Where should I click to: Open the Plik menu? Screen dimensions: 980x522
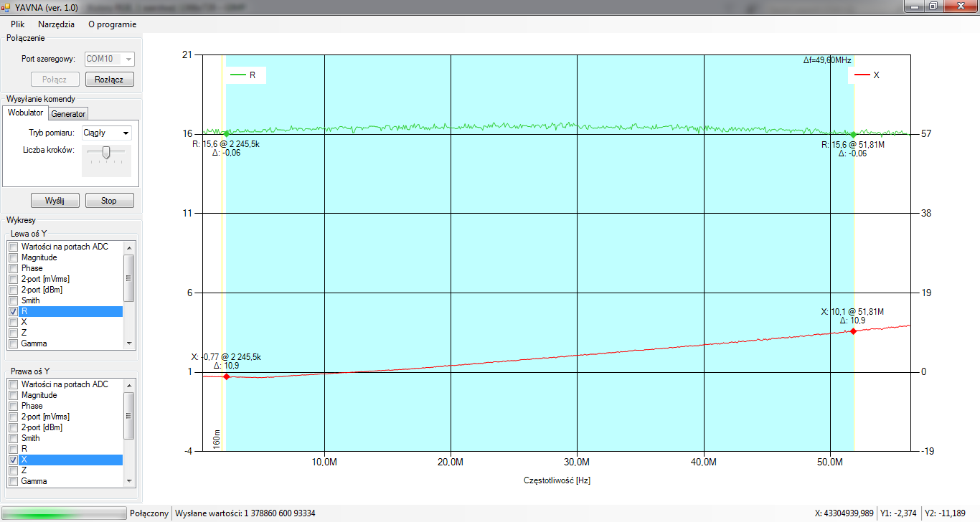point(18,24)
